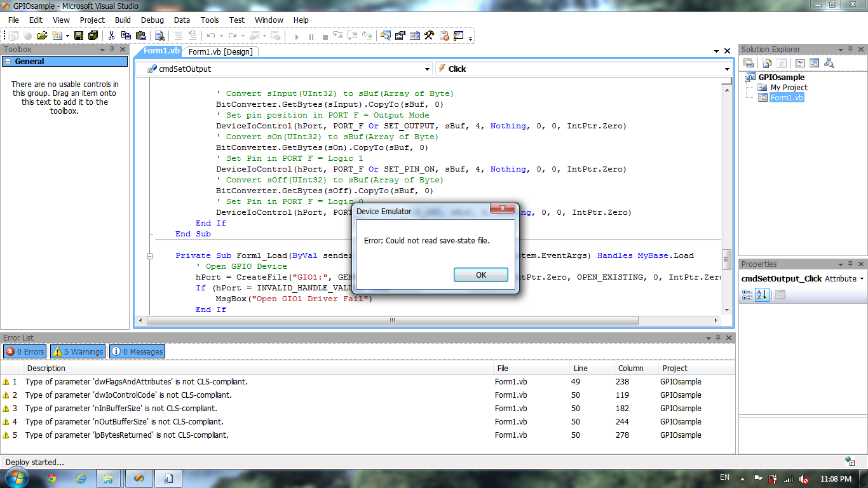Click the Open File toolbar icon
Viewport: 868px width, 488px height.
pos(42,36)
